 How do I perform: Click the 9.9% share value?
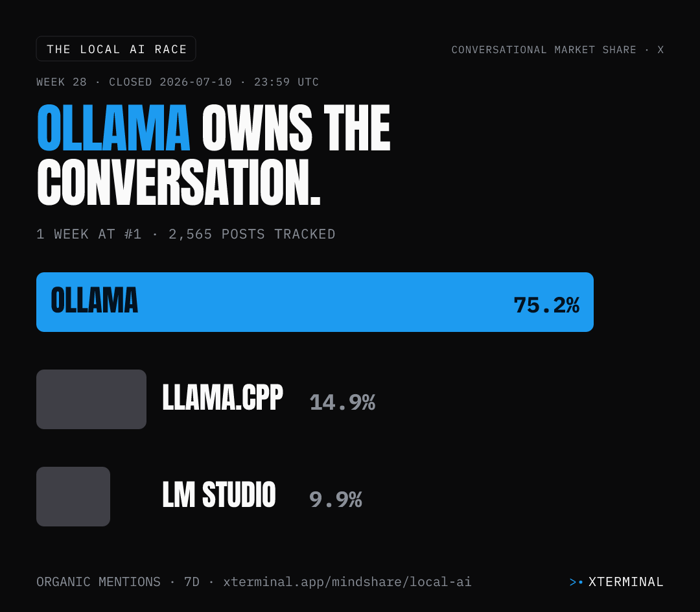coord(336,499)
